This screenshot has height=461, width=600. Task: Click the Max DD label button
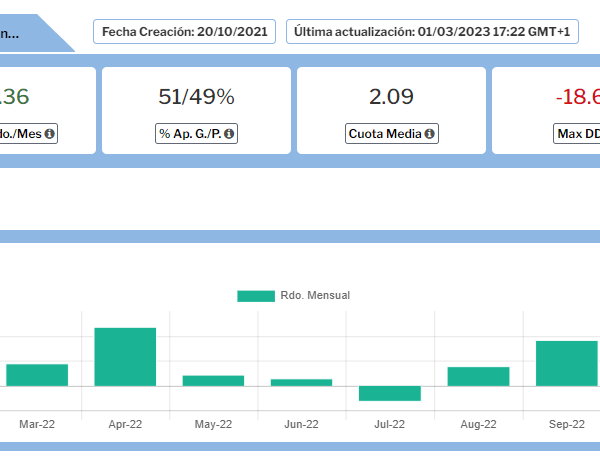tap(577, 134)
